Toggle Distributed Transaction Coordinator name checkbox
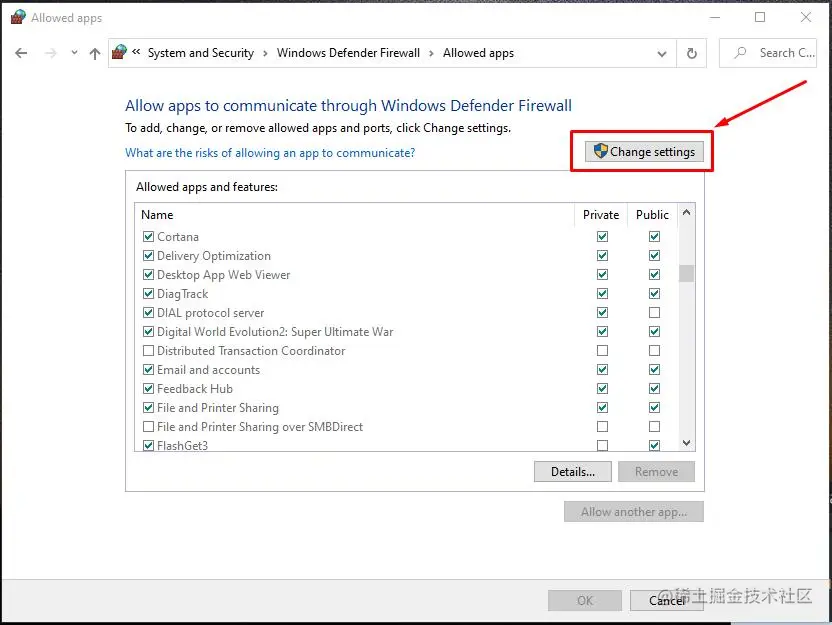The width and height of the screenshot is (832, 625). (149, 351)
